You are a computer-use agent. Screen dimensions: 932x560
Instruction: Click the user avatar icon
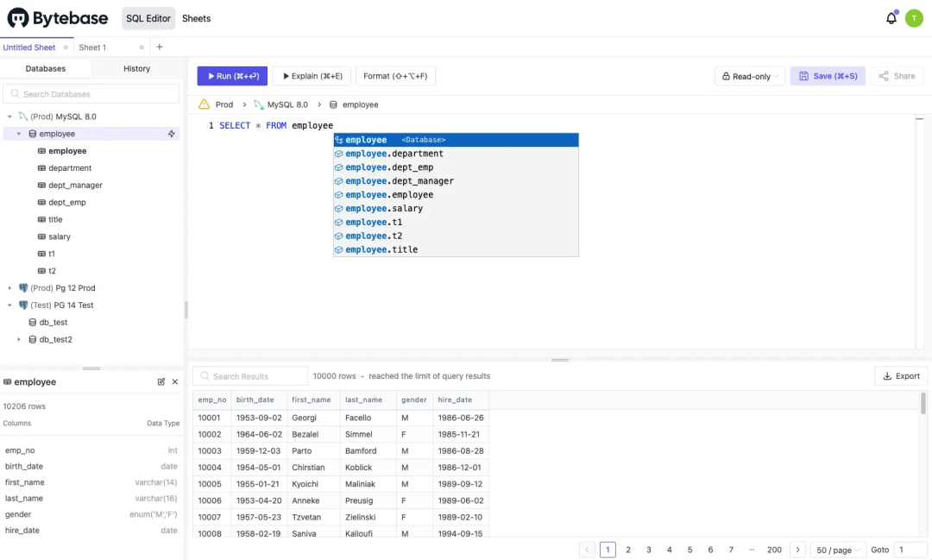(x=914, y=18)
